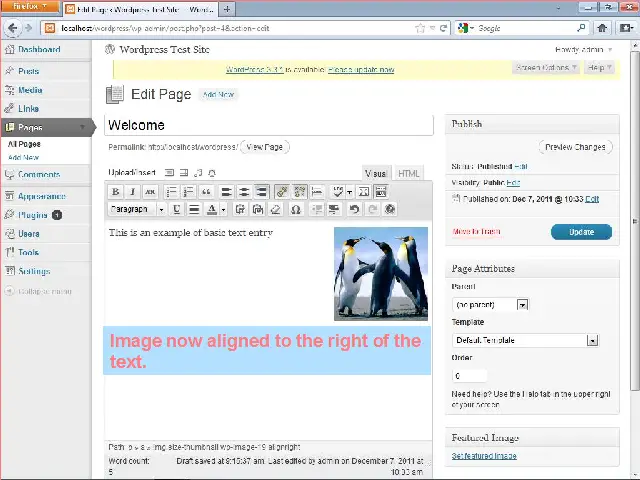
Task: Insert an unordered bullet list
Action: click(171, 191)
